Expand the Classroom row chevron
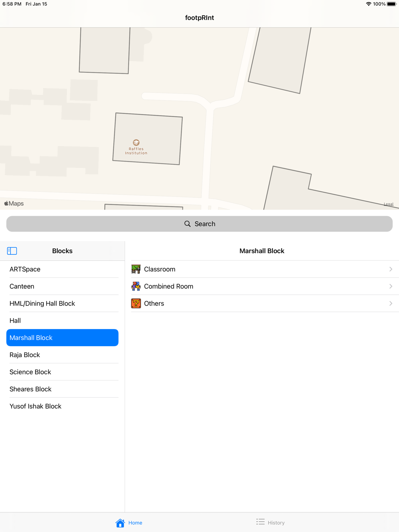 [391, 269]
